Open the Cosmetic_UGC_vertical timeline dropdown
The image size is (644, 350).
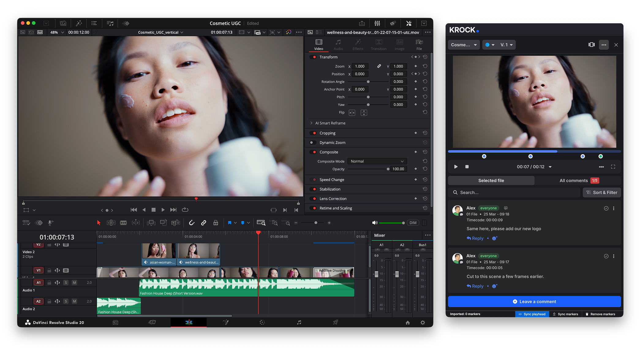(x=161, y=32)
